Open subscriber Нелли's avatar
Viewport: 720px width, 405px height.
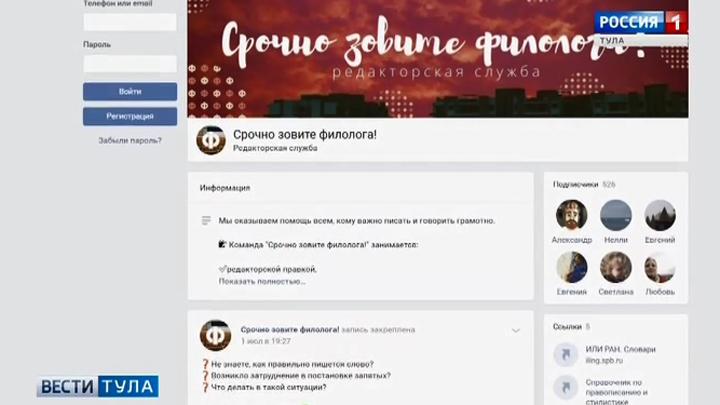point(616,215)
